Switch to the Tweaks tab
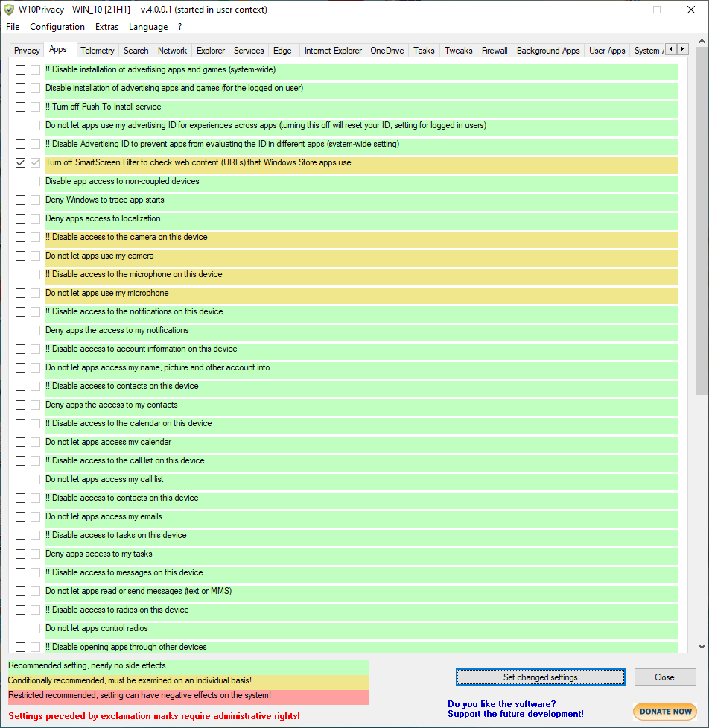Viewport: 709px width, 728px height. [x=459, y=51]
